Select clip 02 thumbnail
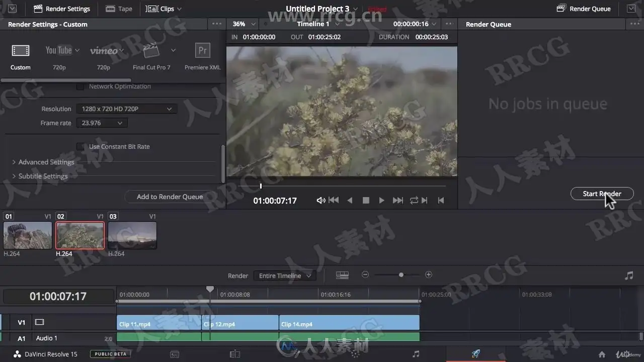This screenshot has height=362, width=644. [80, 235]
